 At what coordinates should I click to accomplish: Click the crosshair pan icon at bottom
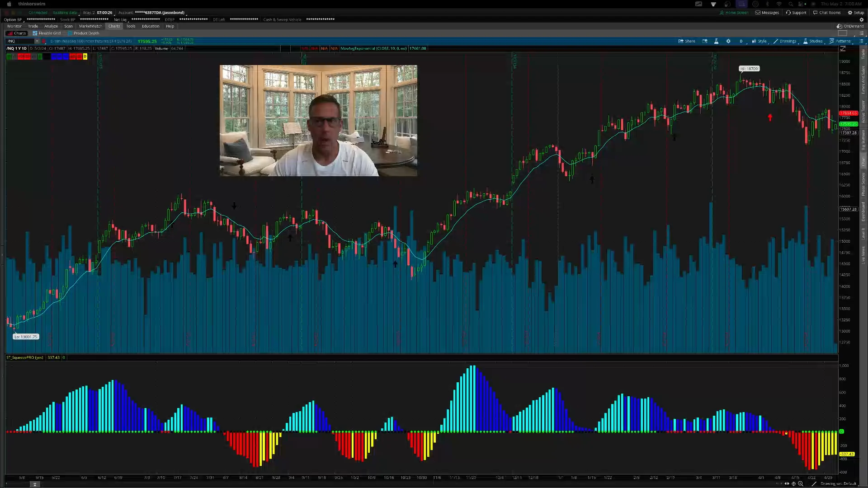[793, 483]
